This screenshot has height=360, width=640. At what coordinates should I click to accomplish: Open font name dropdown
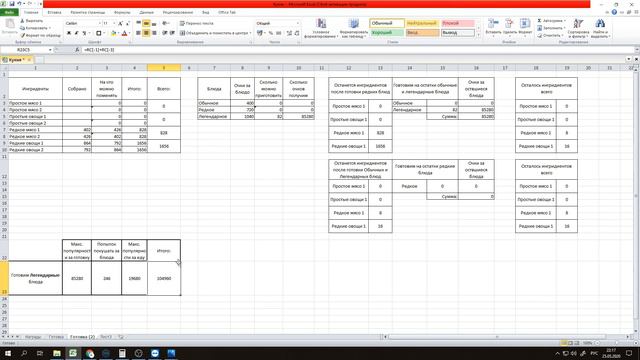pos(99,24)
